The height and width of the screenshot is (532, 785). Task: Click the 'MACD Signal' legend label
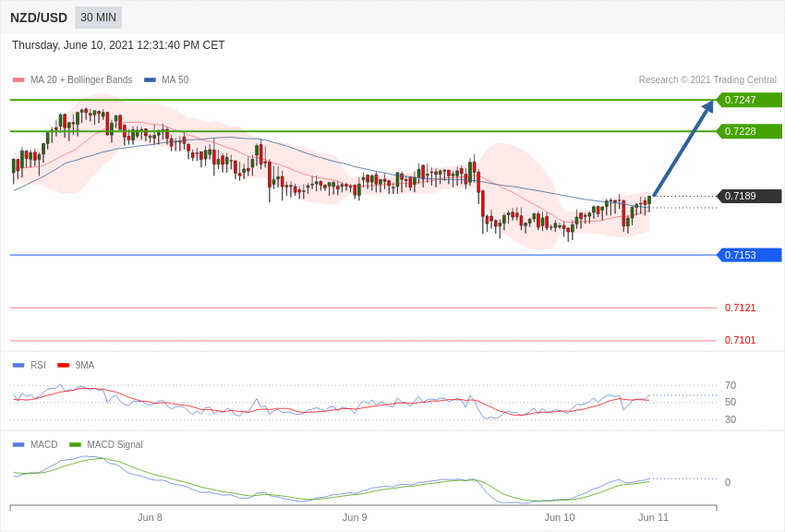coord(115,444)
